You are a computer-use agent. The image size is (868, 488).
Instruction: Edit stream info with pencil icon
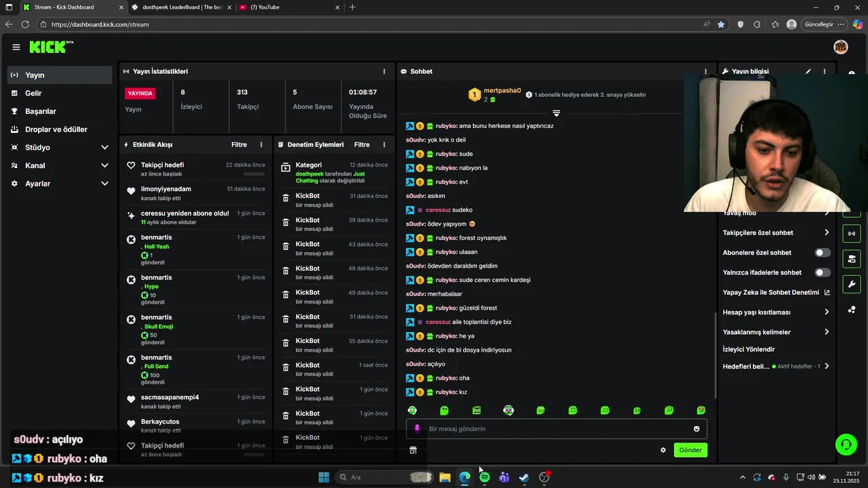808,71
